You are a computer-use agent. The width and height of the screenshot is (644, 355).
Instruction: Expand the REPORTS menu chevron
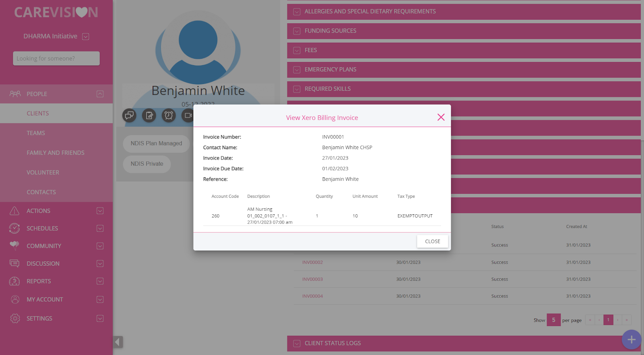100,281
